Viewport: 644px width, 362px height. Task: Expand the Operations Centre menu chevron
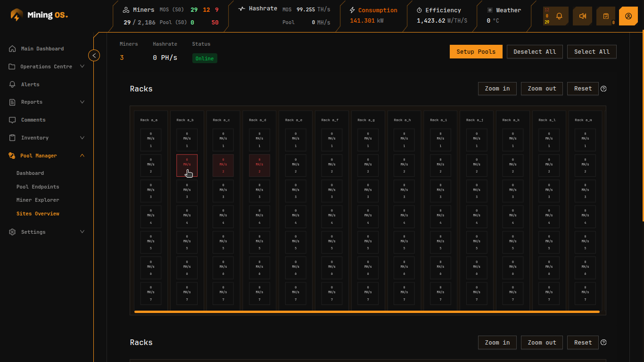(83, 66)
